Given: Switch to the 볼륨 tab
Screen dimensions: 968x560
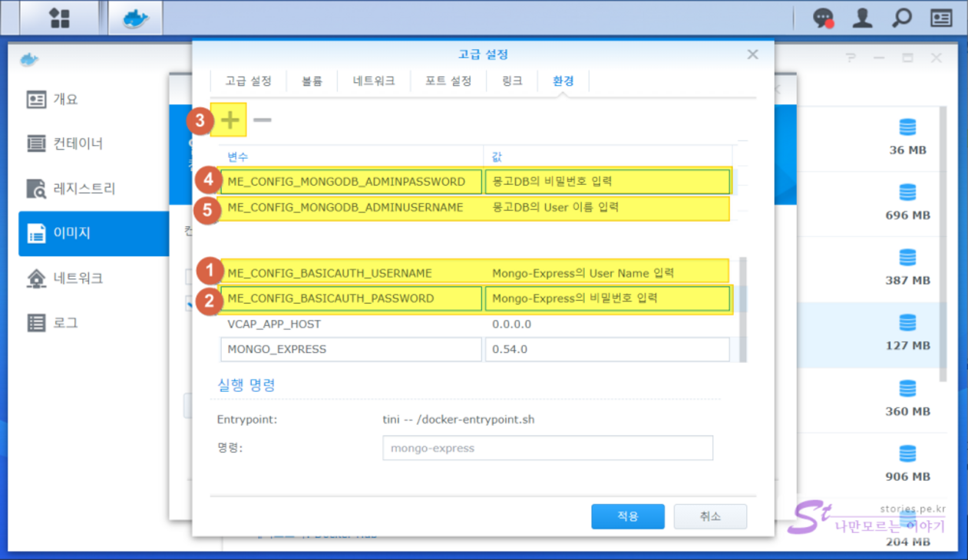Looking at the screenshot, I should (312, 81).
